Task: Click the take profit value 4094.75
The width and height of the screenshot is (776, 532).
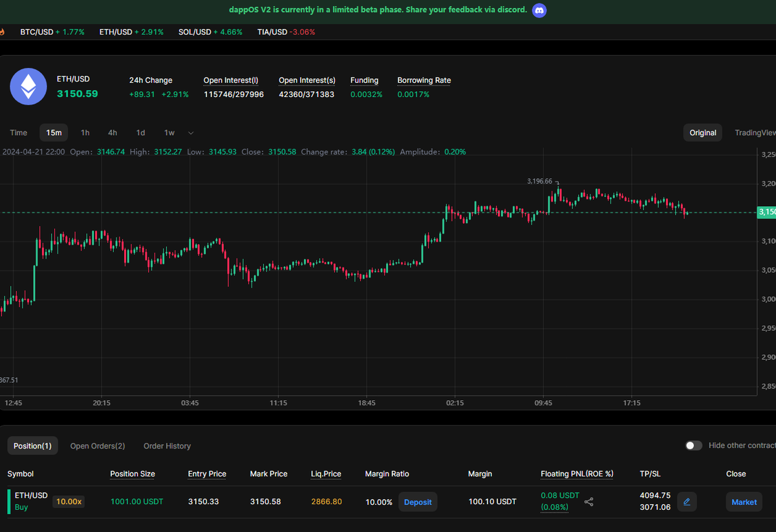Action: pyautogui.click(x=655, y=496)
